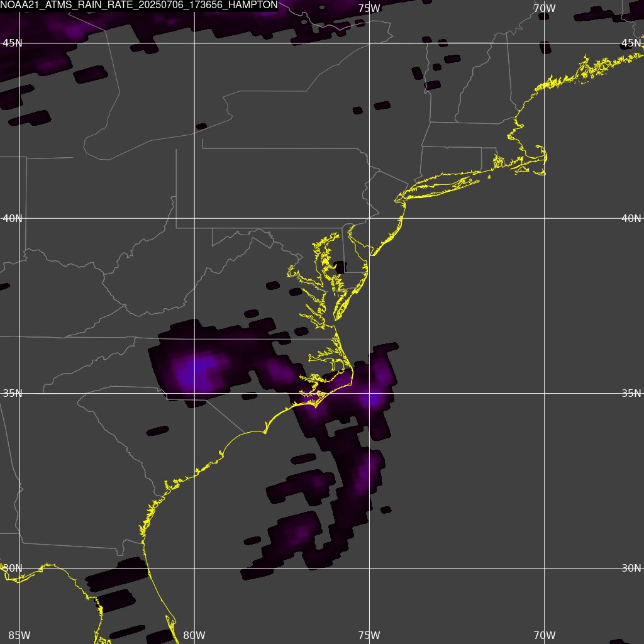The width and height of the screenshot is (644, 644).
Task: Click the 80W label at bottom
Action: 194,635
